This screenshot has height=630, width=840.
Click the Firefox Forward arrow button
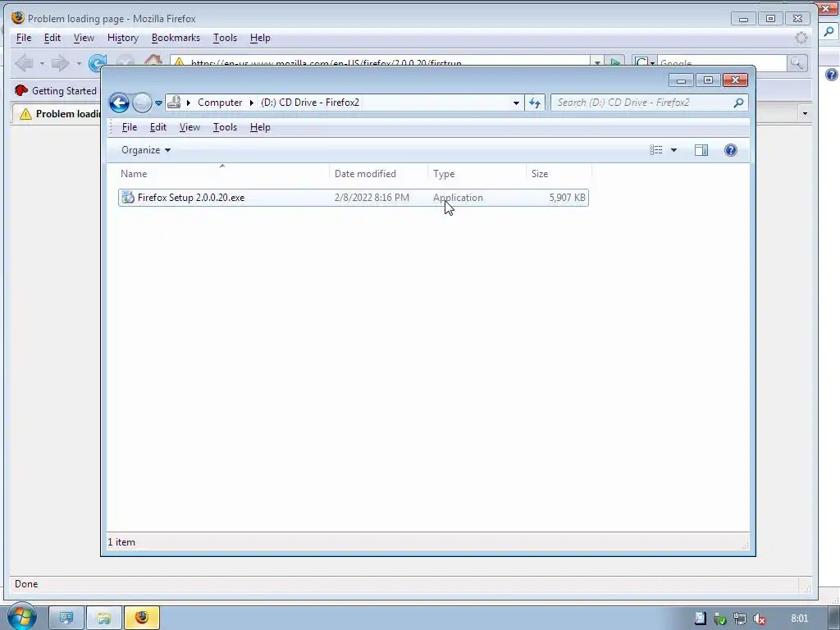point(60,62)
